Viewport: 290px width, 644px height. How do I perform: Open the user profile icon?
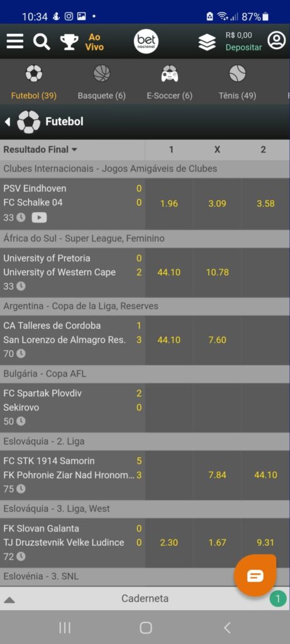[276, 40]
